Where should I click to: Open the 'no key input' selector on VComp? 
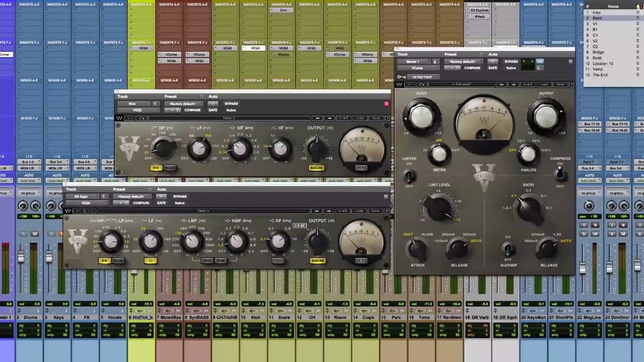click(x=423, y=76)
